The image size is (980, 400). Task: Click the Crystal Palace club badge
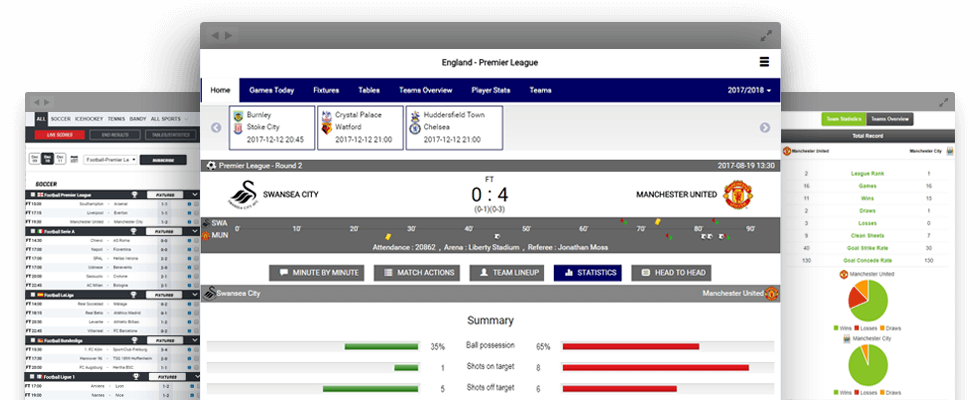tap(326, 116)
